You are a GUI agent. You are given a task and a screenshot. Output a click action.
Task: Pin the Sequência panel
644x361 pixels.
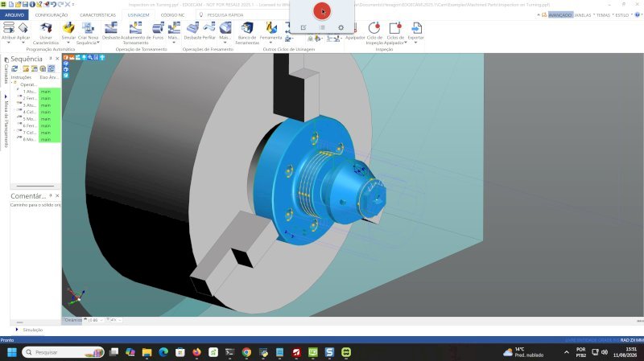coord(51,59)
